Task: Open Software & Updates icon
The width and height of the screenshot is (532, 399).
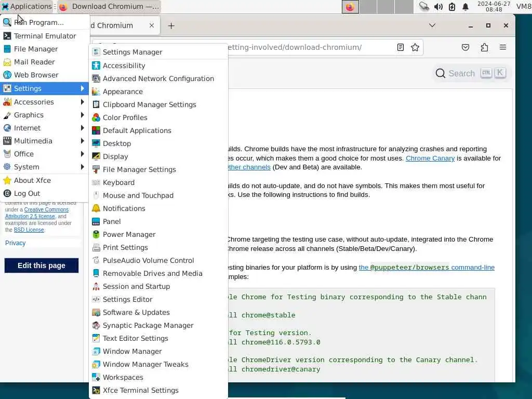Action: pos(96,312)
